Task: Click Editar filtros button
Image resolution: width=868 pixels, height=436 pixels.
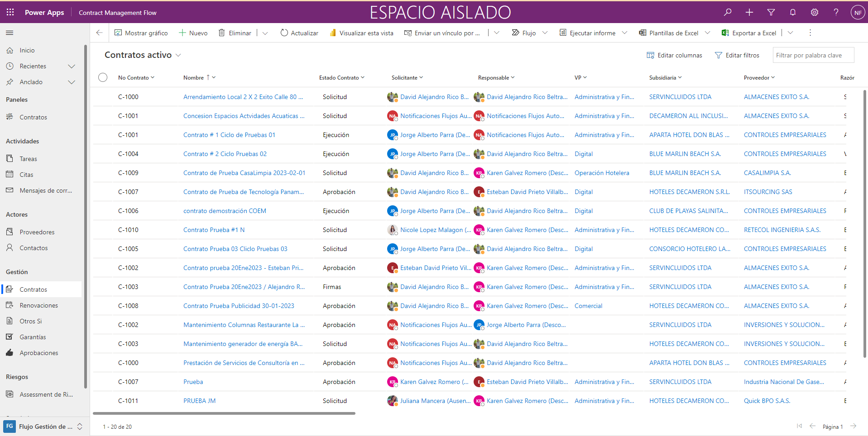Action: [x=737, y=55]
